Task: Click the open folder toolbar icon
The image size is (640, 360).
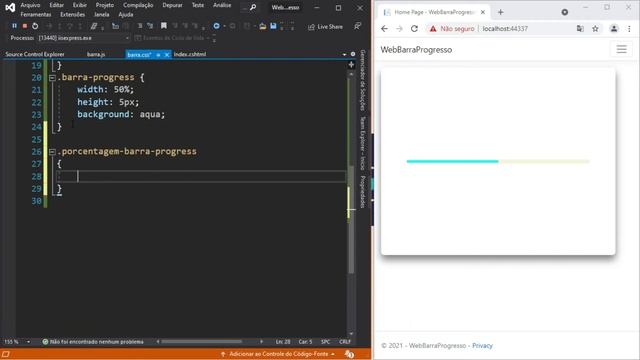Action: coord(262,26)
